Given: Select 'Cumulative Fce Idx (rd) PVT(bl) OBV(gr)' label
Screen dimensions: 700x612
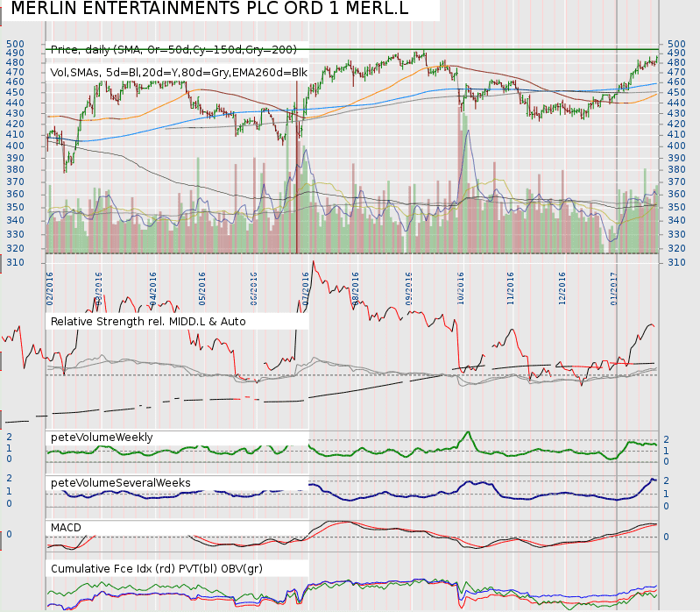Looking at the screenshot, I should (x=157, y=569).
